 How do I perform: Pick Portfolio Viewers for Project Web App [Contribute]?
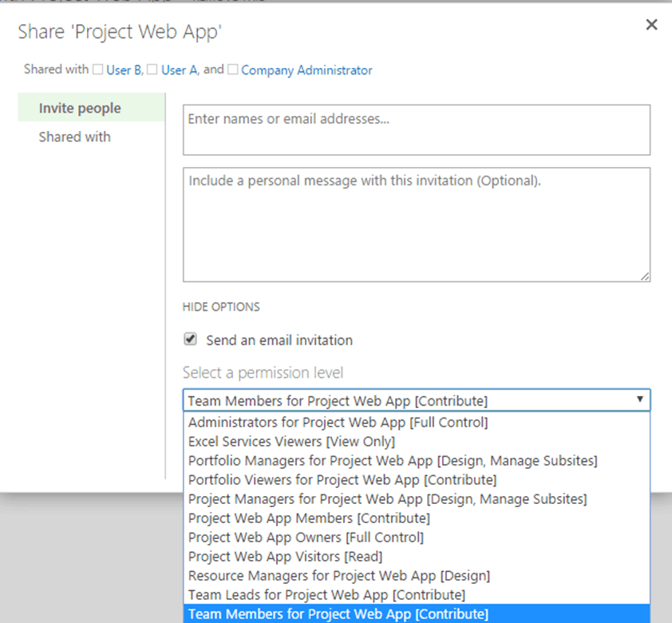click(x=417, y=480)
